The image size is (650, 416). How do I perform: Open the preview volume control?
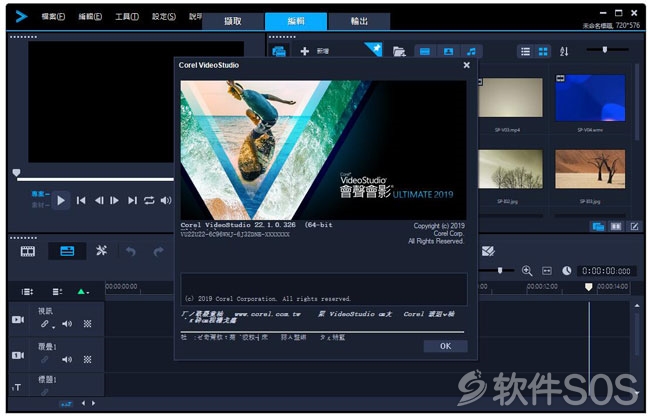166,201
